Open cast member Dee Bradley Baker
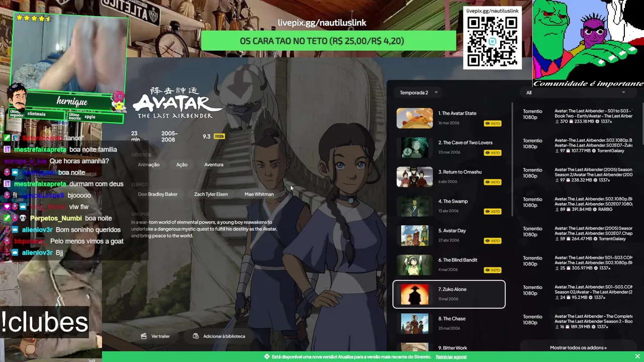The width and height of the screenshot is (644, 362). click(x=157, y=194)
